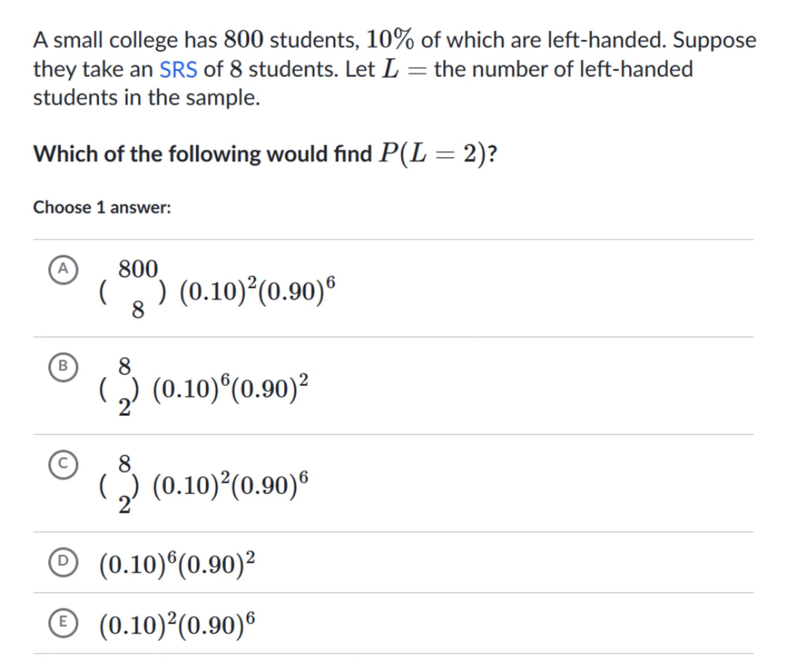Click the 10% value in the problem text
Image resolution: width=787 pixels, height=672 pixels.
tap(390, 40)
